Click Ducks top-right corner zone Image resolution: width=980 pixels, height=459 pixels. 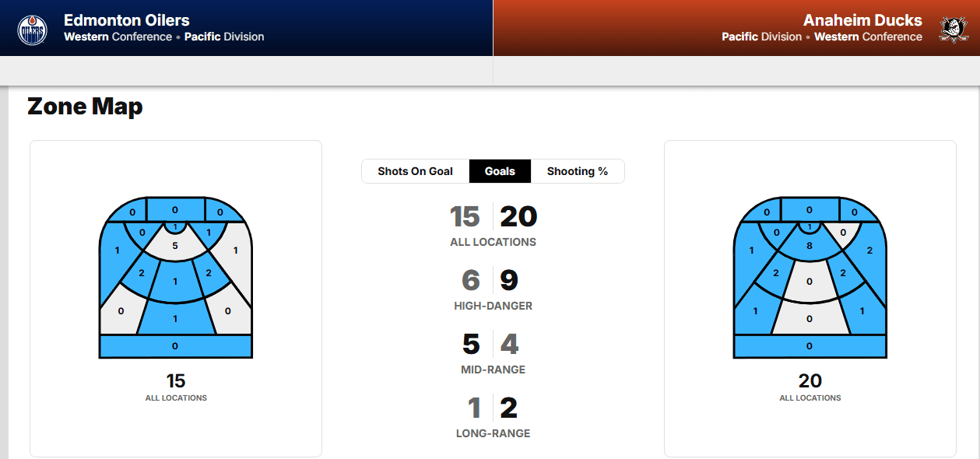[x=855, y=212]
